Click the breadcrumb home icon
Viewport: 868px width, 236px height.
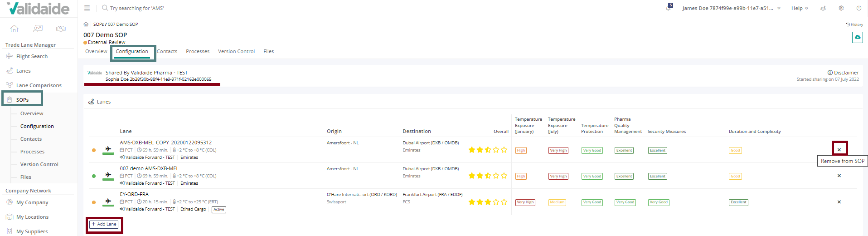pos(86,24)
